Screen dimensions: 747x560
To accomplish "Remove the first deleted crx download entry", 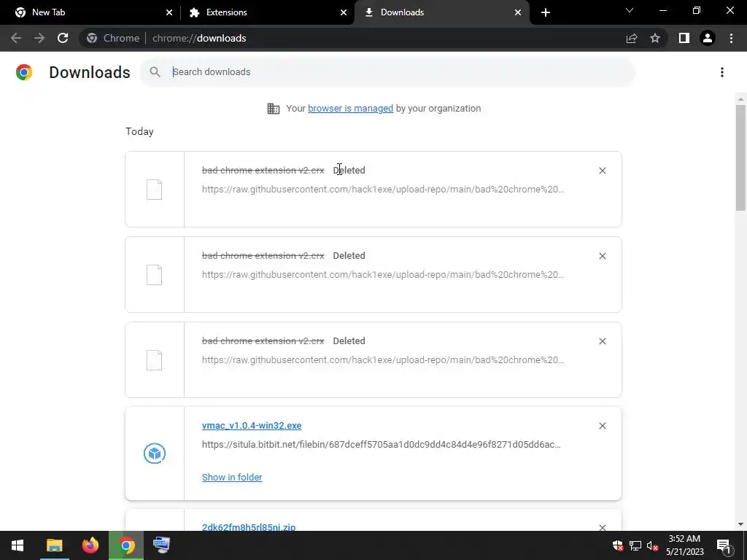I will point(602,171).
